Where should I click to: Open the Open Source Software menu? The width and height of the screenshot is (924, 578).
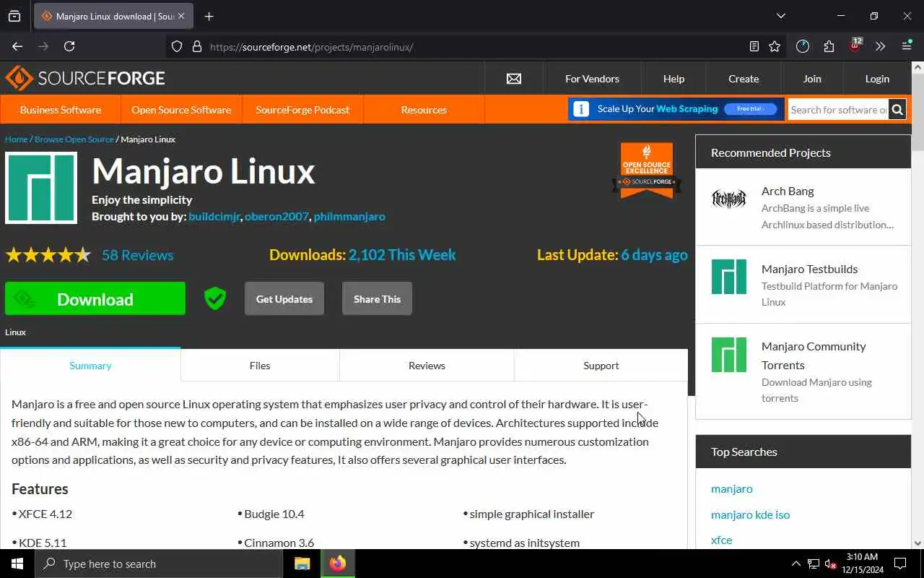click(x=181, y=110)
